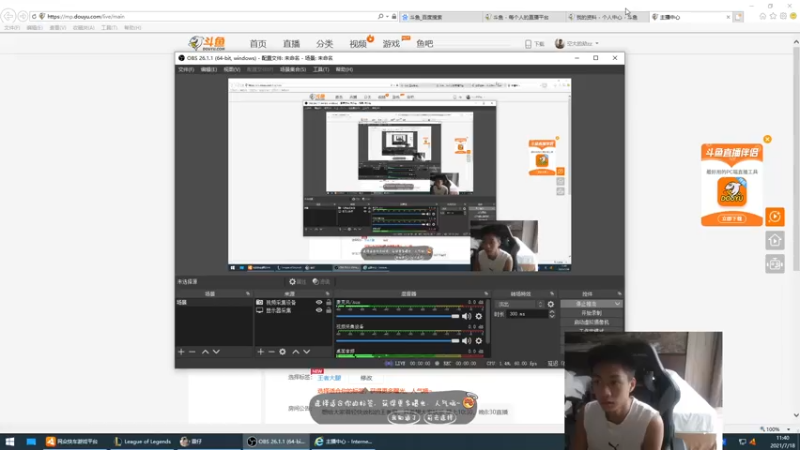Open the transition type dropdown

[520, 304]
